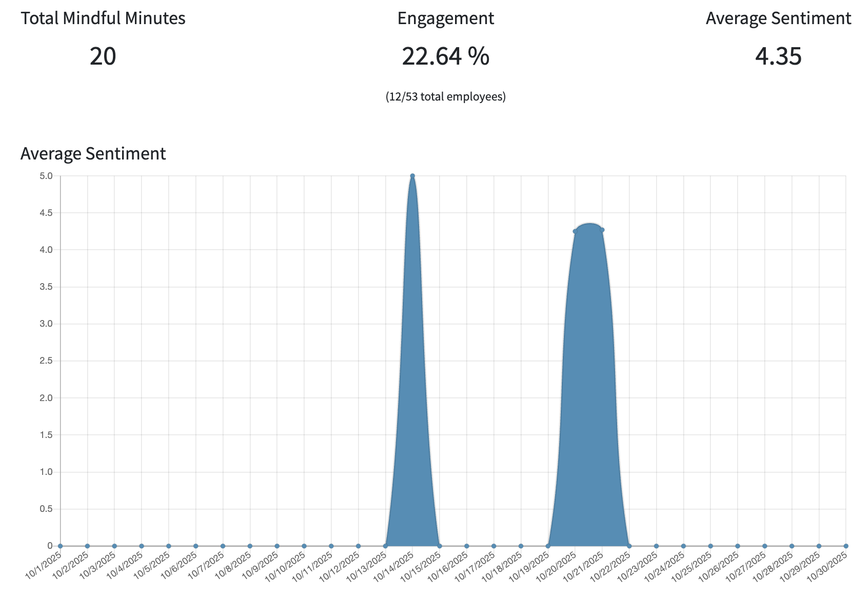Image resolution: width=868 pixels, height=598 pixels.
Task: Click the 10/30/2025 x-axis date label
Action: point(827,567)
